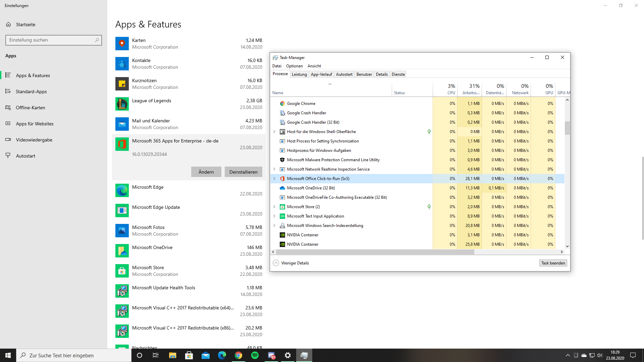Viewport: 644px width, 362px height.
Task: Open Standard-Apps settings page
Action: [54, 92]
